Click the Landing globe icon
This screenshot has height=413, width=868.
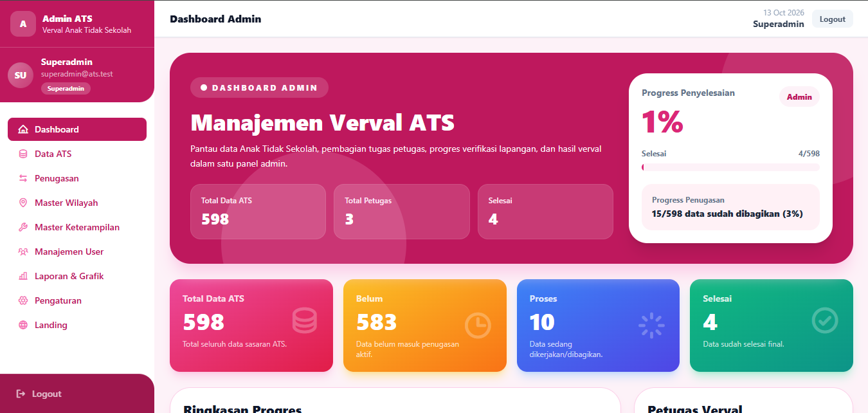click(x=23, y=325)
